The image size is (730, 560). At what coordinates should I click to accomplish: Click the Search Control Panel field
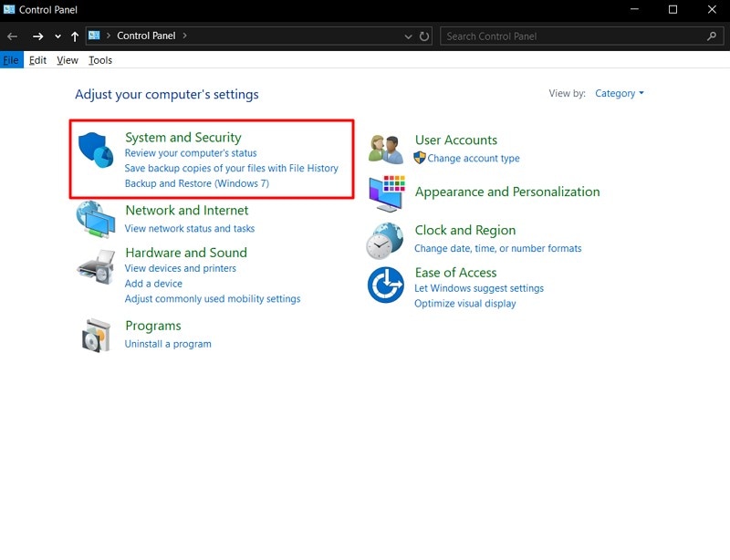click(575, 36)
